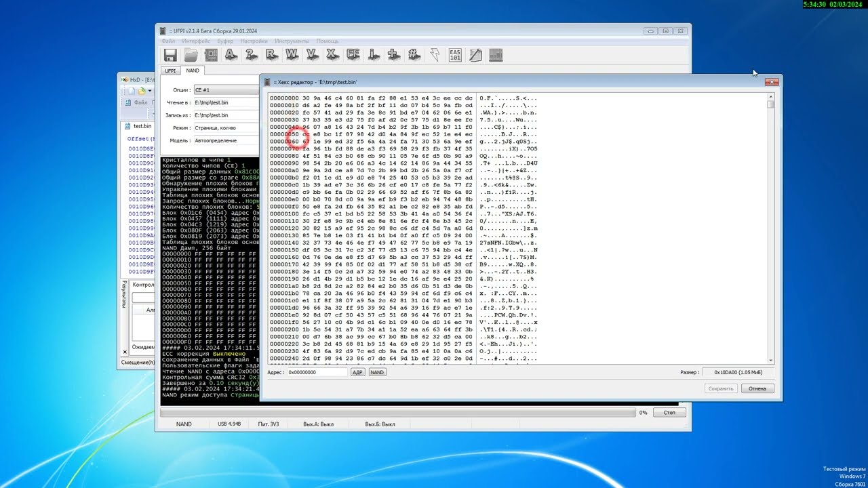The width and height of the screenshot is (868, 488).
Task: Click the 'Запись из' file path field
Action: (226, 115)
